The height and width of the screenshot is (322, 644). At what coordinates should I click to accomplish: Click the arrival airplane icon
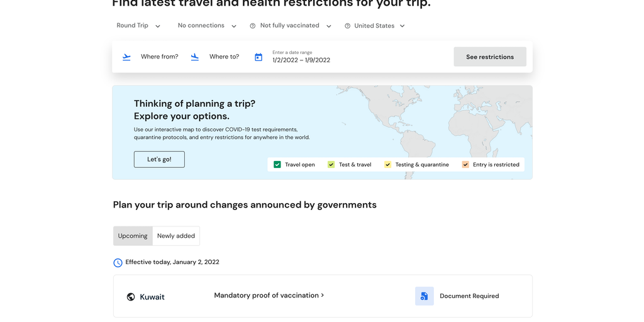click(x=195, y=57)
